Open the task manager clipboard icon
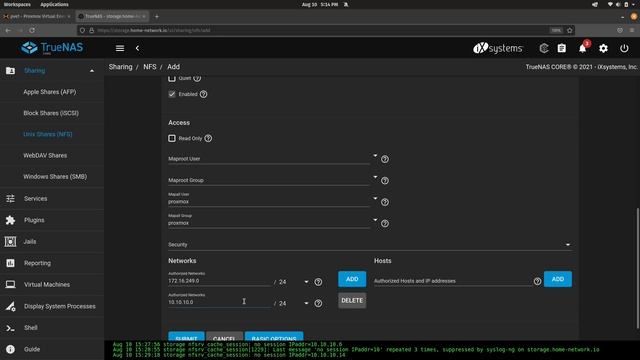The height and width of the screenshot is (360, 640). pos(562,48)
